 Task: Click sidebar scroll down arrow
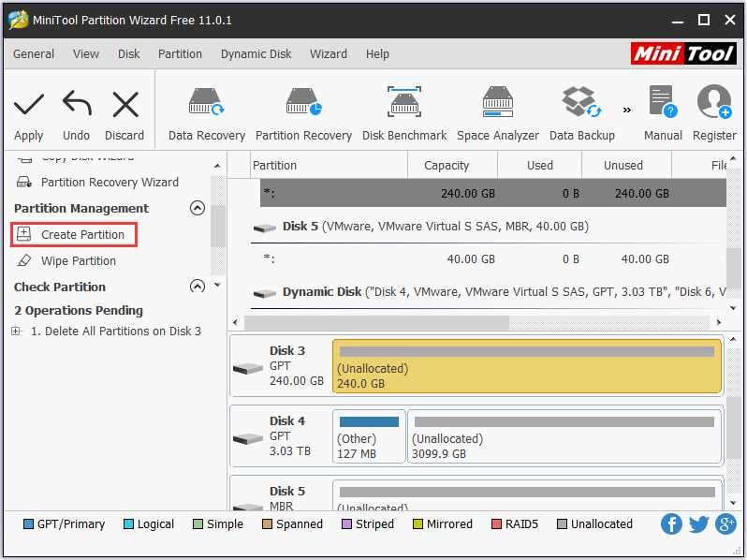point(218,285)
